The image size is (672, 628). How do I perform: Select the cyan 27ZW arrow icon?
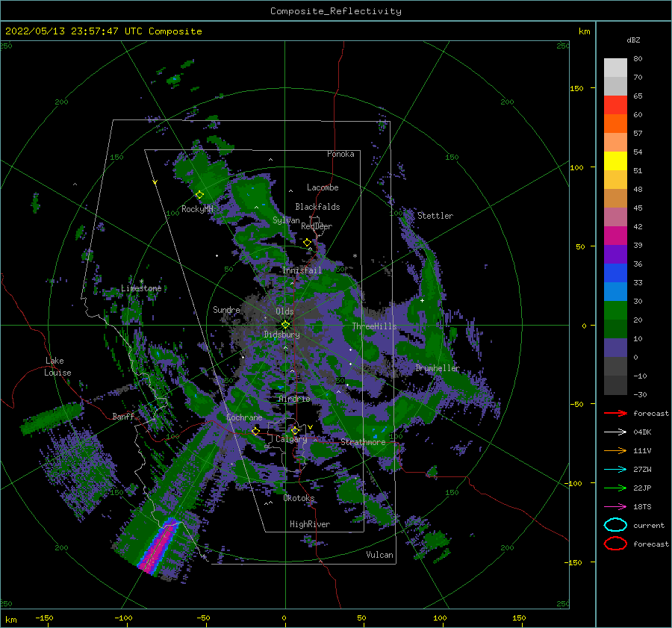[615, 470]
